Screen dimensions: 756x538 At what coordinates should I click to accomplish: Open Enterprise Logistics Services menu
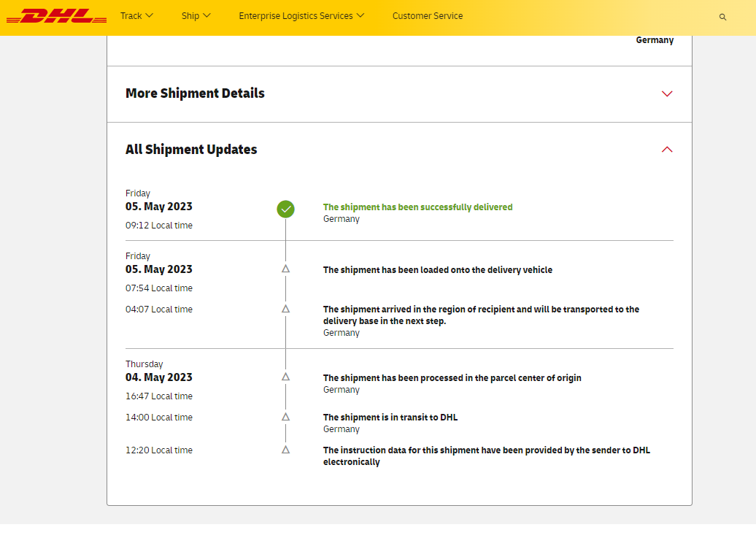pyautogui.click(x=301, y=16)
